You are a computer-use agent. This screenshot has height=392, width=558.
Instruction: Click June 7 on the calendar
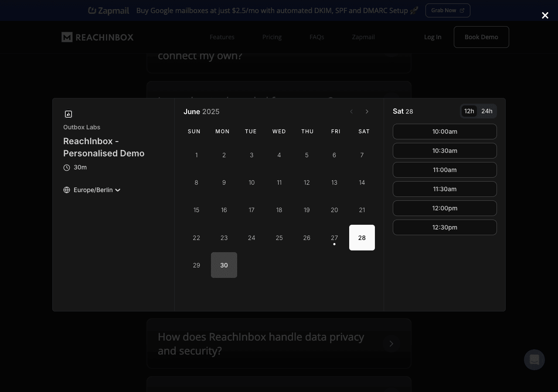362,155
